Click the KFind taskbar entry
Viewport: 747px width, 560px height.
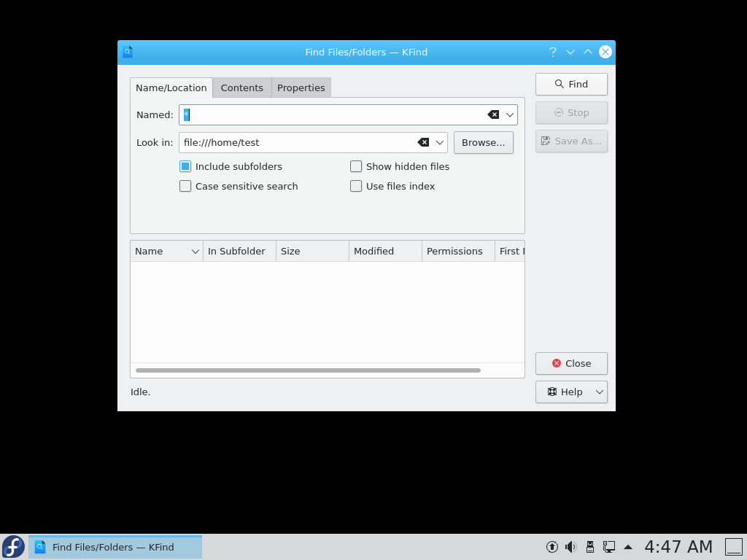tap(115, 547)
